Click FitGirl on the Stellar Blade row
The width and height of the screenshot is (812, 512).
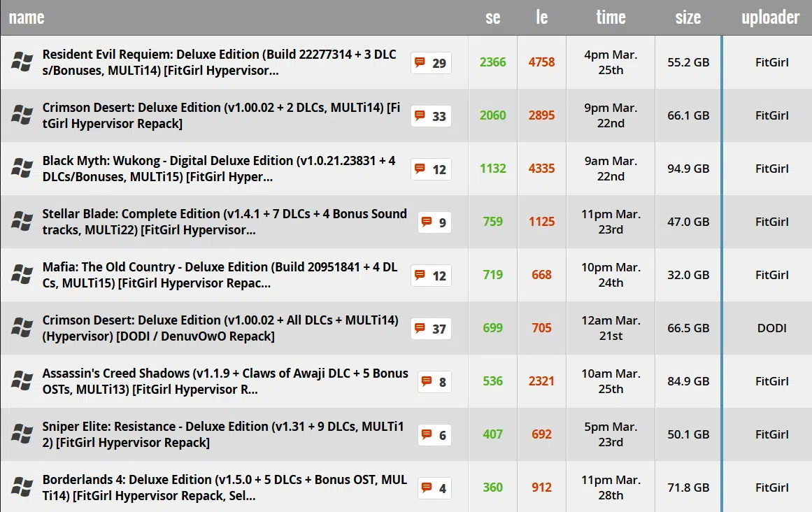click(x=771, y=222)
